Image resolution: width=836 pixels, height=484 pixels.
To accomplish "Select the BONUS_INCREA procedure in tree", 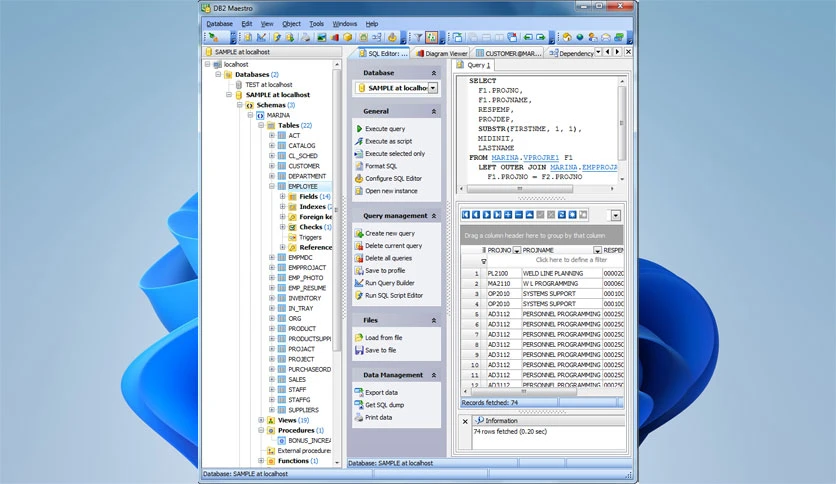I will (309, 441).
